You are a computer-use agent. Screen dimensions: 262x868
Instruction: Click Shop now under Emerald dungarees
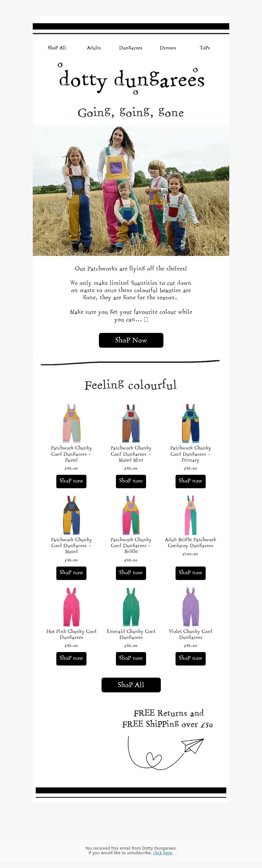point(131,658)
